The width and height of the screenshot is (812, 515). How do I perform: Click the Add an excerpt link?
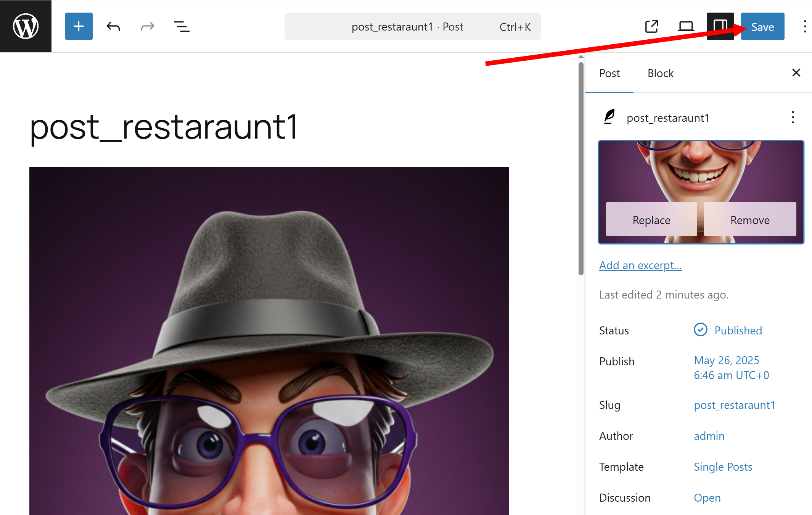[640, 265]
